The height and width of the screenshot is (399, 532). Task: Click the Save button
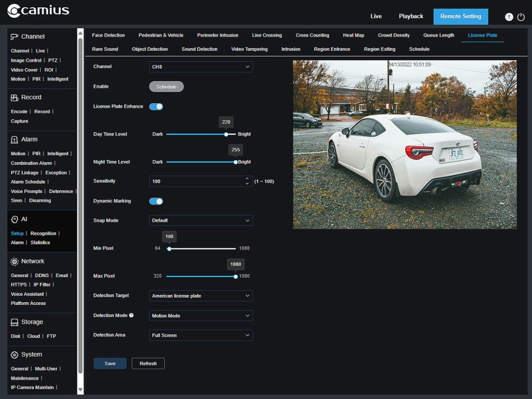tap(110, 363)
